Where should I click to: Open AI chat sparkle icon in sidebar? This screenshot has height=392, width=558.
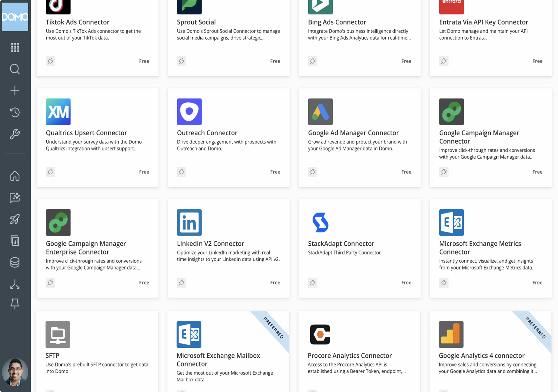pyautogui.click(x=15, y=198)
